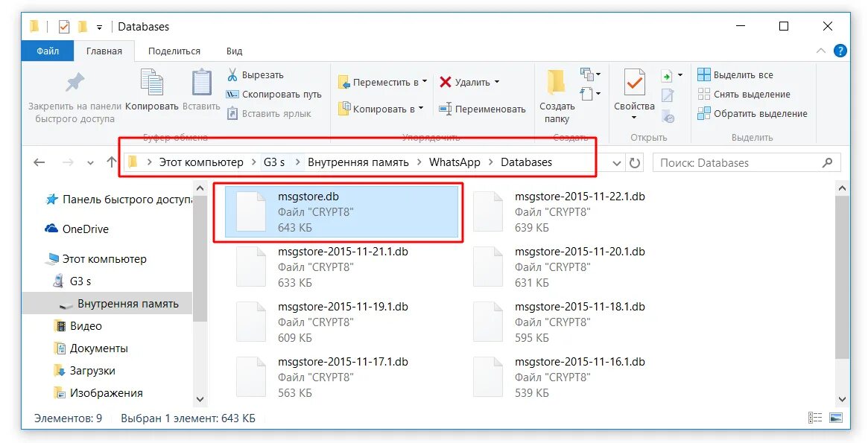Select G3 s device in tree
Viewport: 868px width, 443px height.
pos(72,281)
